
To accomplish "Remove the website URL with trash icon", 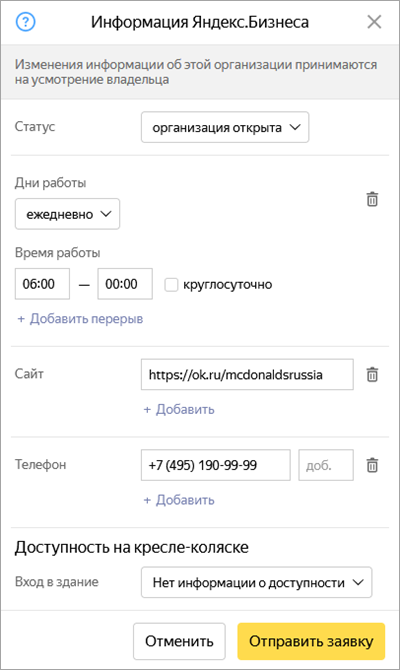I will pyautogui.click(x=372, y=374).
